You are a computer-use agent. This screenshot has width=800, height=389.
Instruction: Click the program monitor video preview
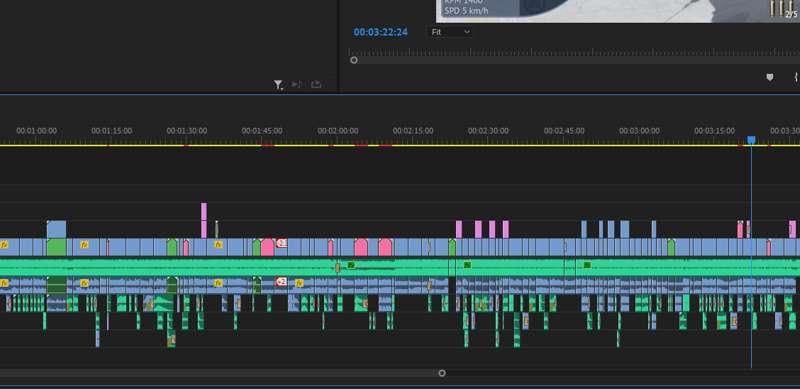click(x=617, y=11)
